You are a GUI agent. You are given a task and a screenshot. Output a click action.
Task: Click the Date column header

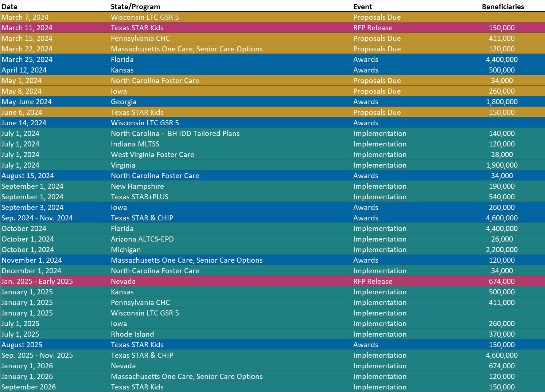click(9, 7)
